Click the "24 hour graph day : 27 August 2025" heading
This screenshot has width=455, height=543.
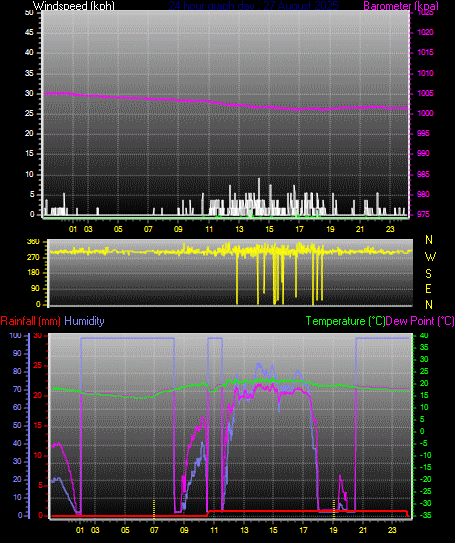pyautogui.click(x=253, y=6)
